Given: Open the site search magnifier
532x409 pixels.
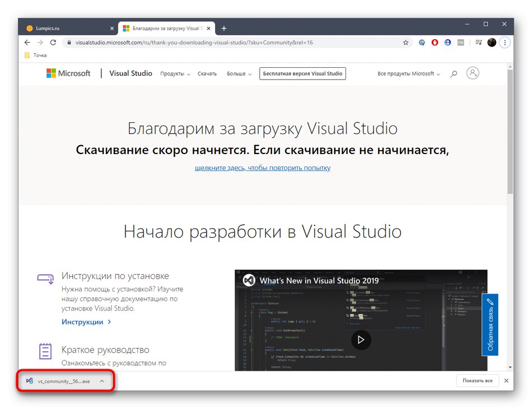Looking at the screenshot, I should point(454,73).
